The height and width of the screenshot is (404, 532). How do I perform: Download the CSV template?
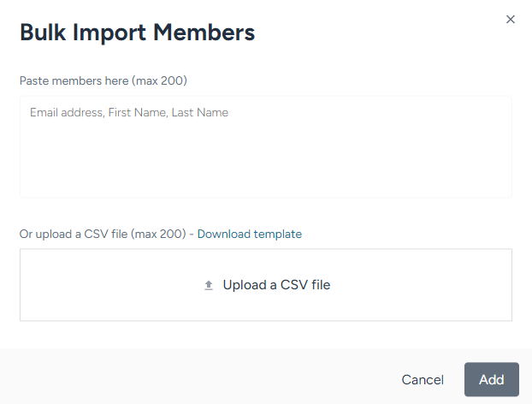250,234
